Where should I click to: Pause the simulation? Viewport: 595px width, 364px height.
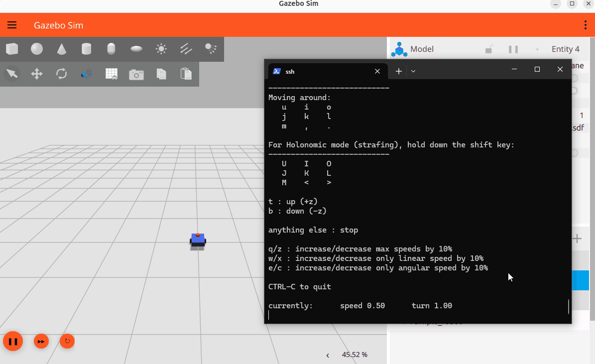[x=13, y=341]
